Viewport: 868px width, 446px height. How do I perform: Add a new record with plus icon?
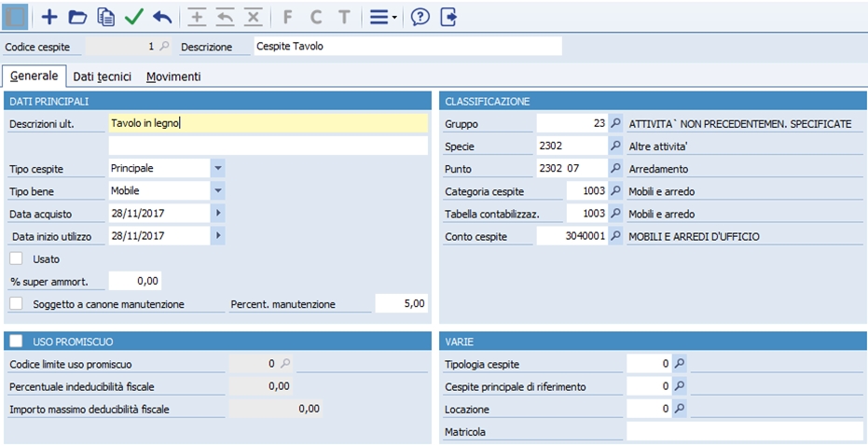[x=49, y=17]
